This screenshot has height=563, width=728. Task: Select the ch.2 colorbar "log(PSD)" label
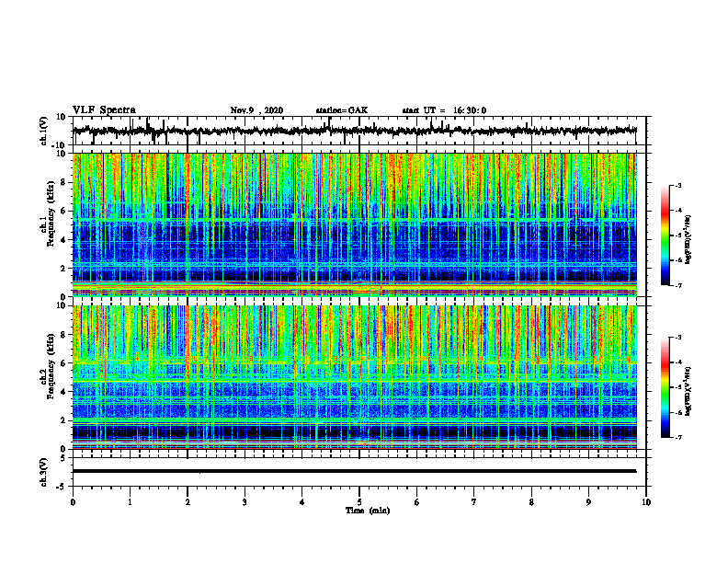click(688, 391)
